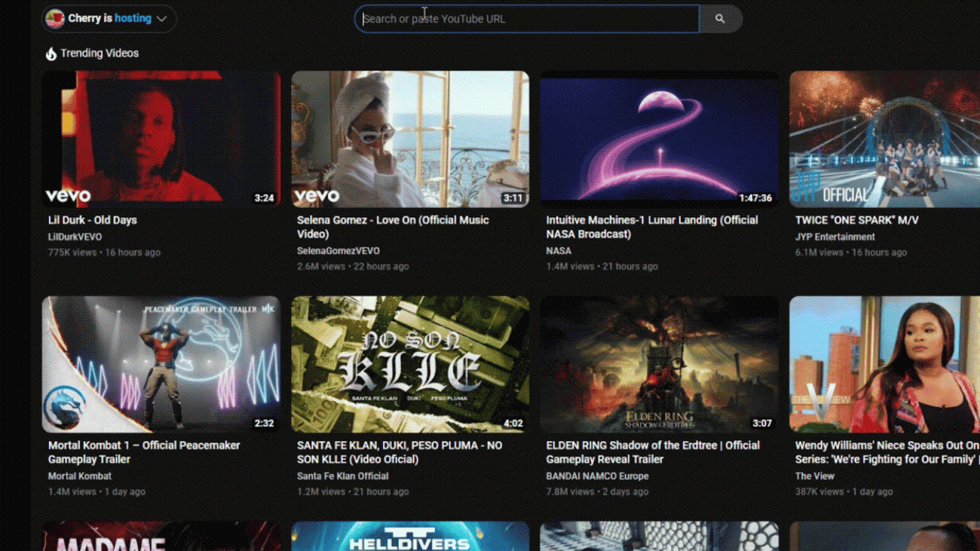Click the Wendy Williams' Niece Speaks Out title
The image size is (980, 551).
[887, 452]
